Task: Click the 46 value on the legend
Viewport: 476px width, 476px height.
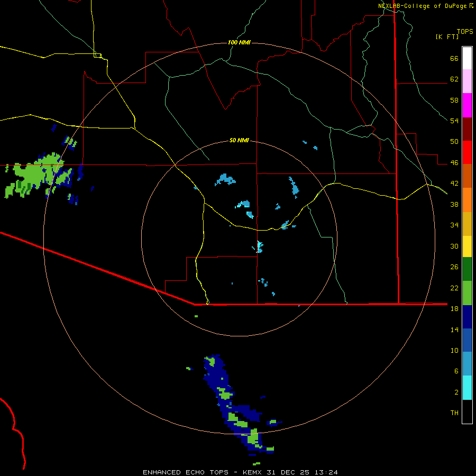Action: pos(454,163)
